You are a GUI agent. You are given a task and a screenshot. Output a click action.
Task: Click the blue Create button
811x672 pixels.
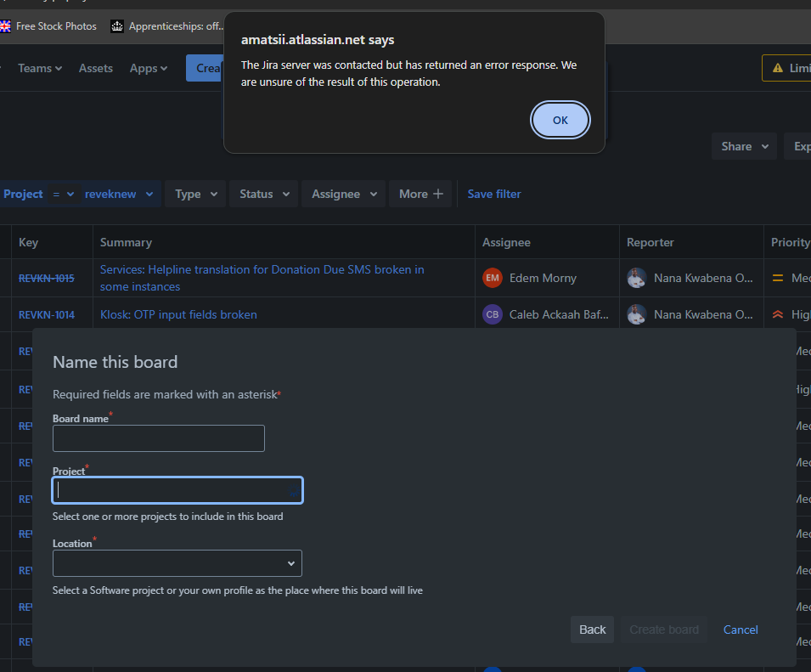pos(206,68)
